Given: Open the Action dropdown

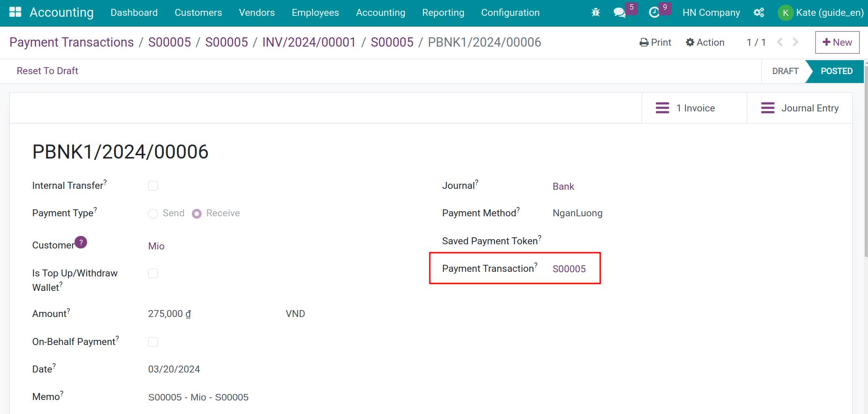Looking at the screenshot, I should pyautogui.click(x=705, y=42).
